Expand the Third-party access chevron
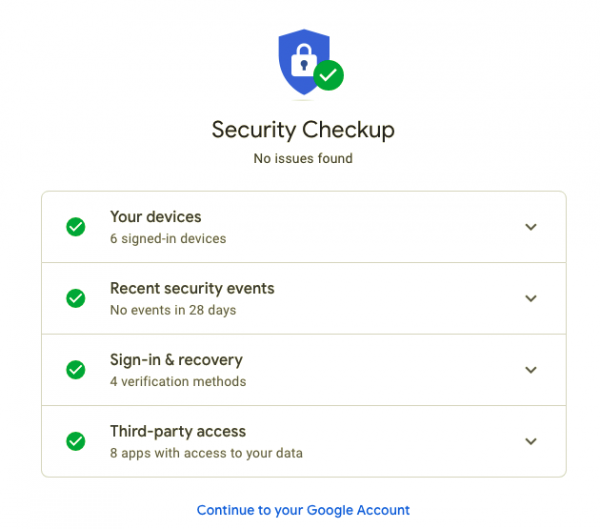This screenshot has height=529, width=600. [x=531, y=441]
